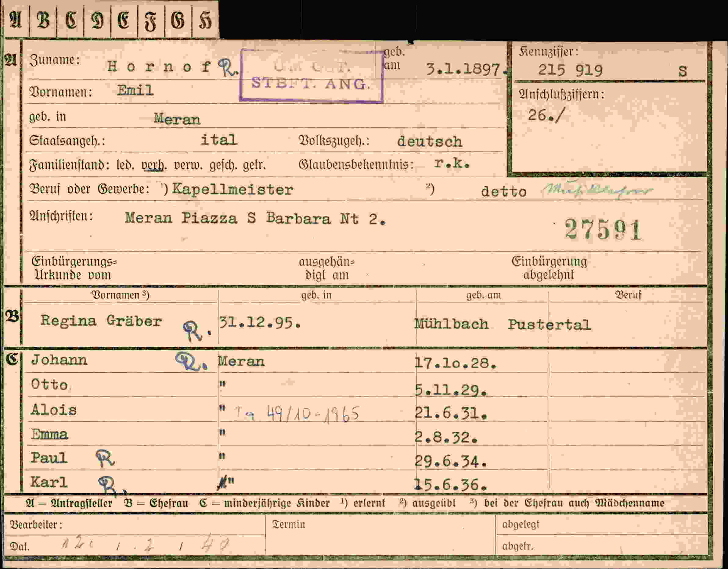Click the "Zuname:" field label
Screen dimensions: 728x569
pos(55,60)
